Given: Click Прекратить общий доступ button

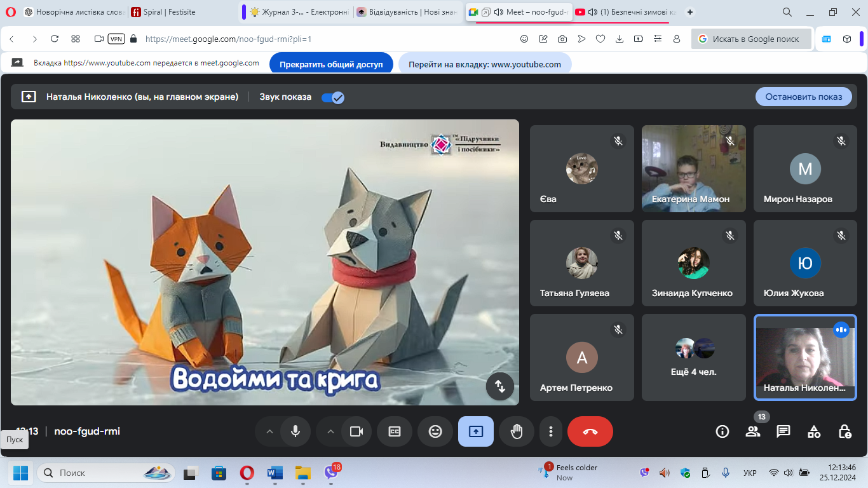Looking at the screenshot, I should click(x=332, y=64).
